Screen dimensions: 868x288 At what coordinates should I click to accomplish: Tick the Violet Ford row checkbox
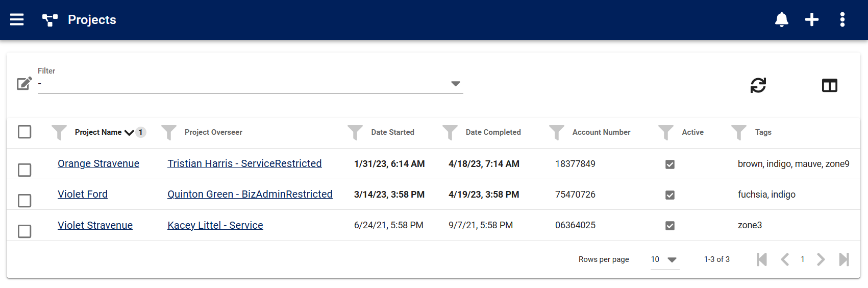(x=24, y=201)
